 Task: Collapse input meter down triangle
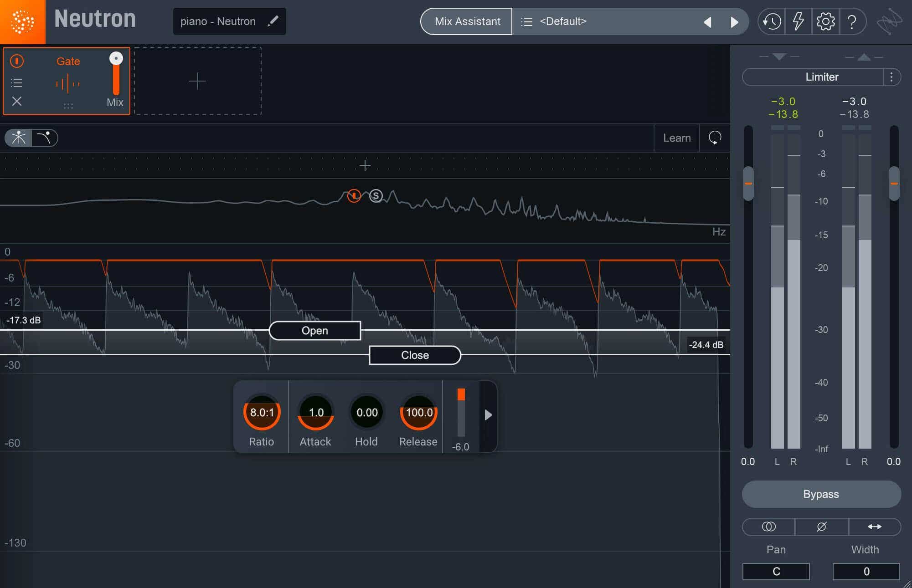[x=779, y=56]
